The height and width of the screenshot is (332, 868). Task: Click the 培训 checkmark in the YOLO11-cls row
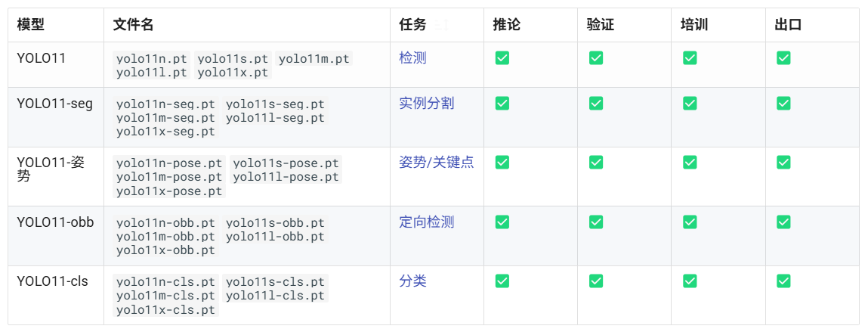click(690, 281)
